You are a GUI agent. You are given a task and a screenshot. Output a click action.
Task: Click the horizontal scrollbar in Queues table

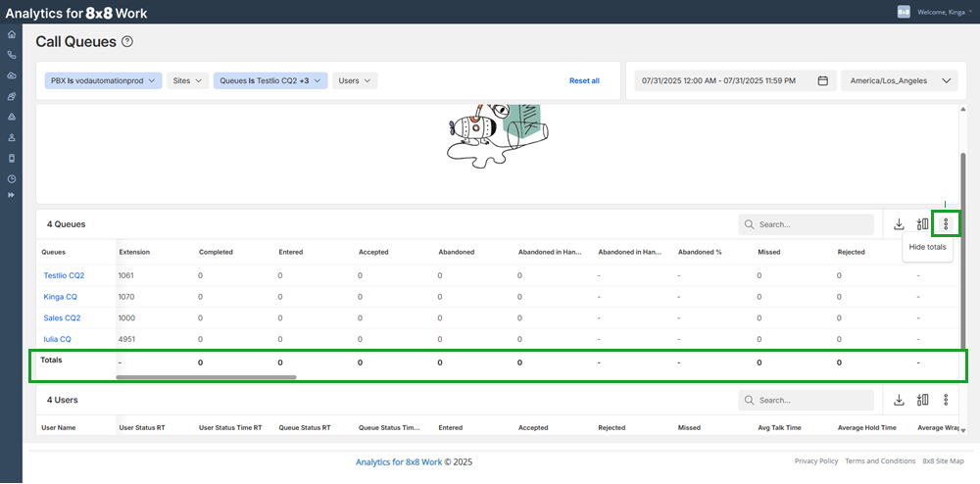pos(206,376)
